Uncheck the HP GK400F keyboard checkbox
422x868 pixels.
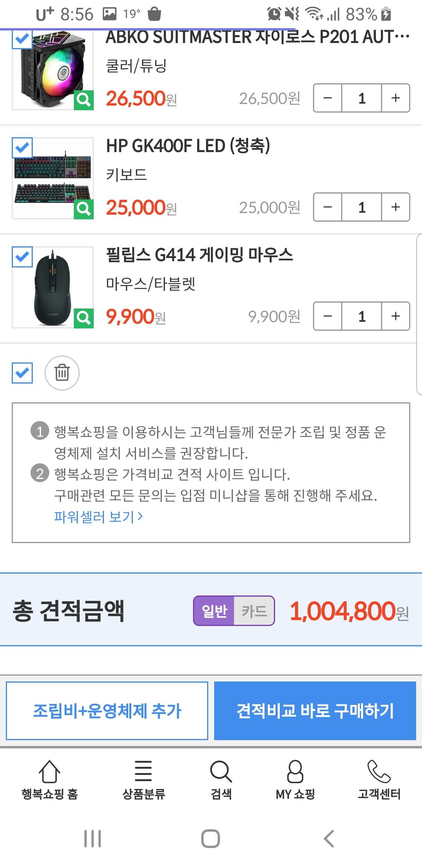pos(22,148)
